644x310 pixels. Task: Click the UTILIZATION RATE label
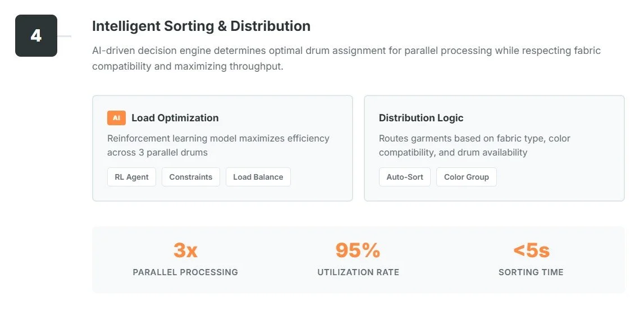(x=358, y=272)
